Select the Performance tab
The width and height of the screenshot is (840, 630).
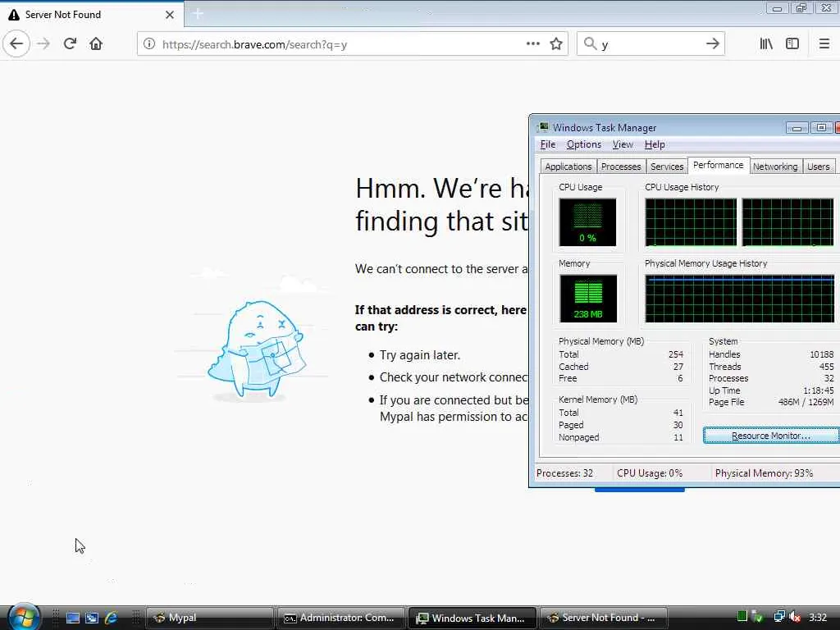(x=718, y=165)
